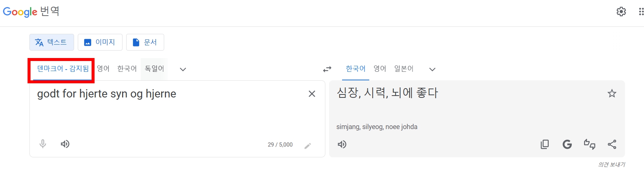Swap source and target languages

[x=327, y=69]
